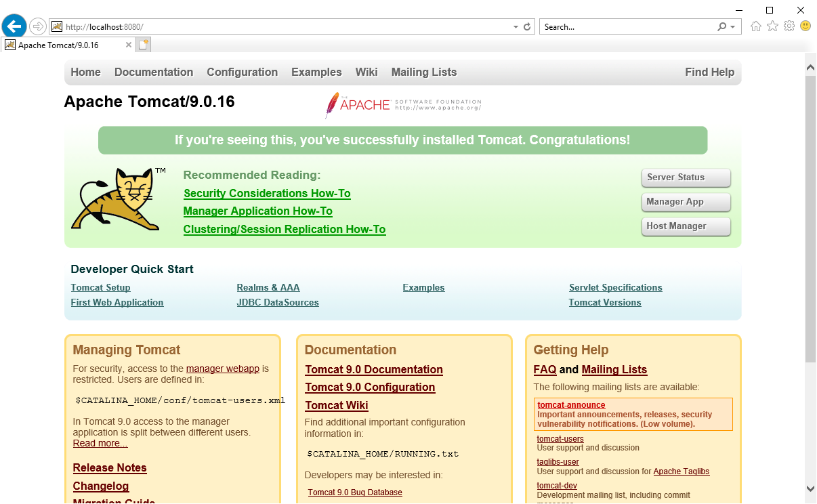Go back with the browser Back arrow
817x504 pixels.
[14, 26]
